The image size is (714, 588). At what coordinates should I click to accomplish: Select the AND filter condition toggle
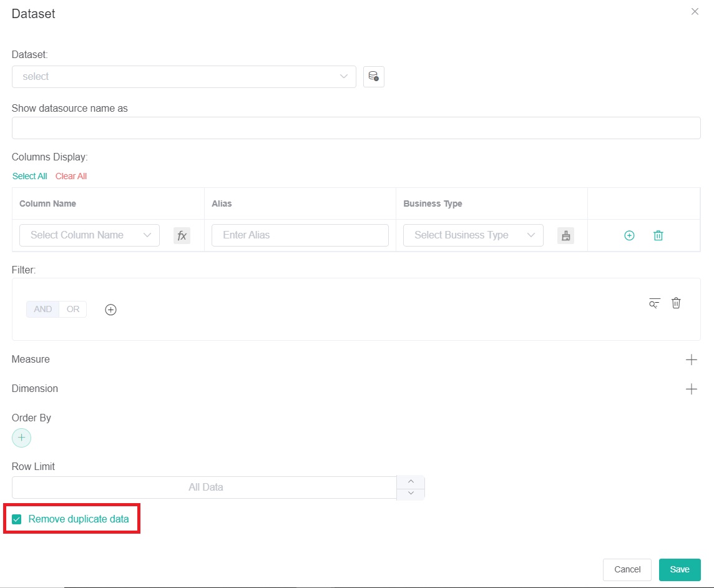[42, 309]
